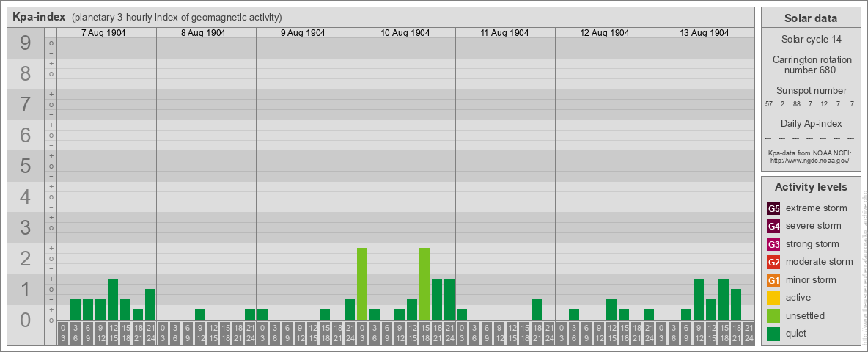Screen dimensions: 868x352
Task: Click the 'quiet' legend label
Action: (x=797, y=333)
